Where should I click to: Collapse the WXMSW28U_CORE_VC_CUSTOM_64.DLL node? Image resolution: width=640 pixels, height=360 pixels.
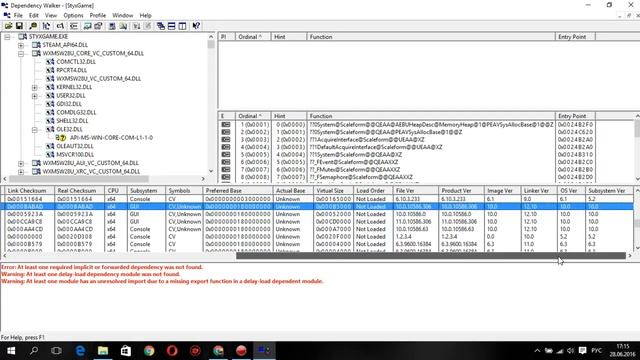(x=21, y=53)
